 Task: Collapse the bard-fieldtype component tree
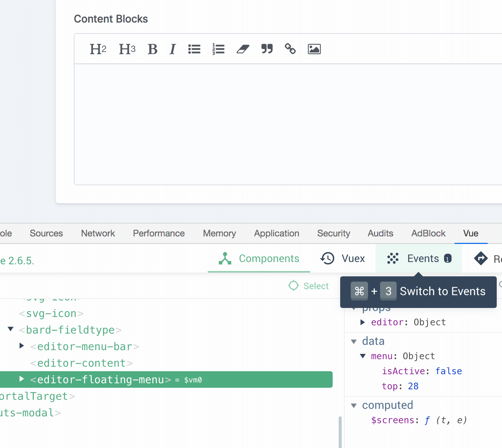coord(10,329)
